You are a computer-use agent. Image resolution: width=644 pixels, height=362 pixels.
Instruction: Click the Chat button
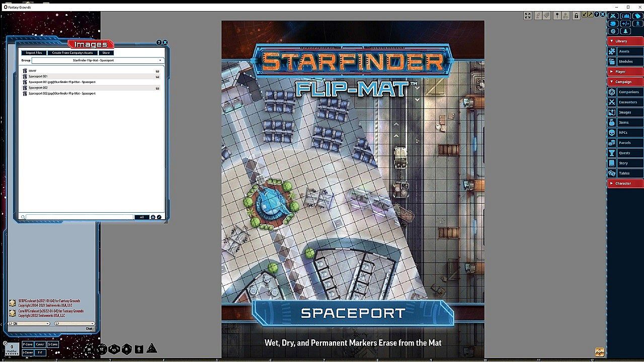point(89,329)
